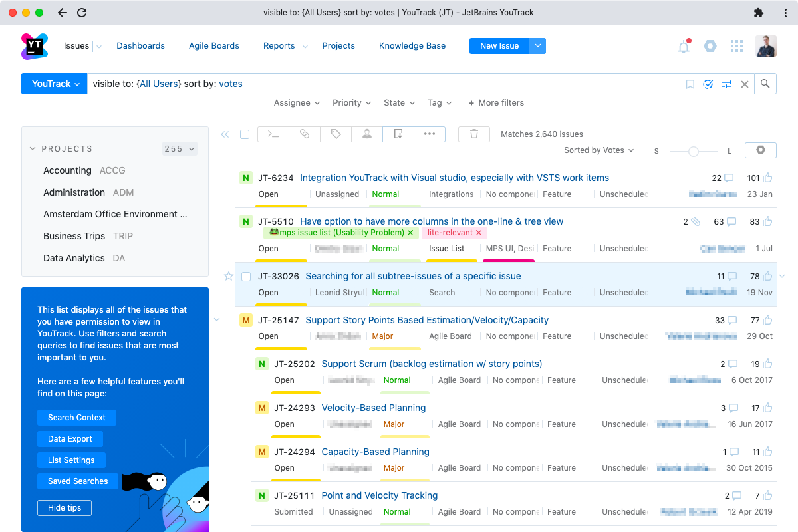
Task: Vote thumbs up on JT-6234
Action: click(767, 178)
